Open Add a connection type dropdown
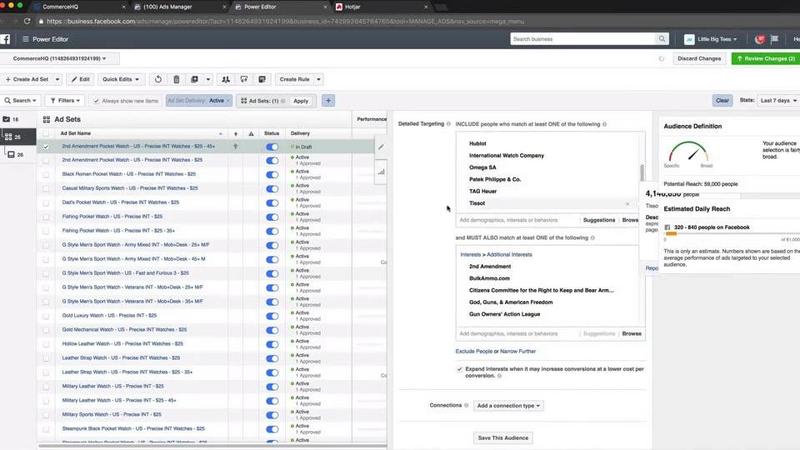Image resolution: width=800 pixels, height=450 pixels. click(x=508, y=406)
